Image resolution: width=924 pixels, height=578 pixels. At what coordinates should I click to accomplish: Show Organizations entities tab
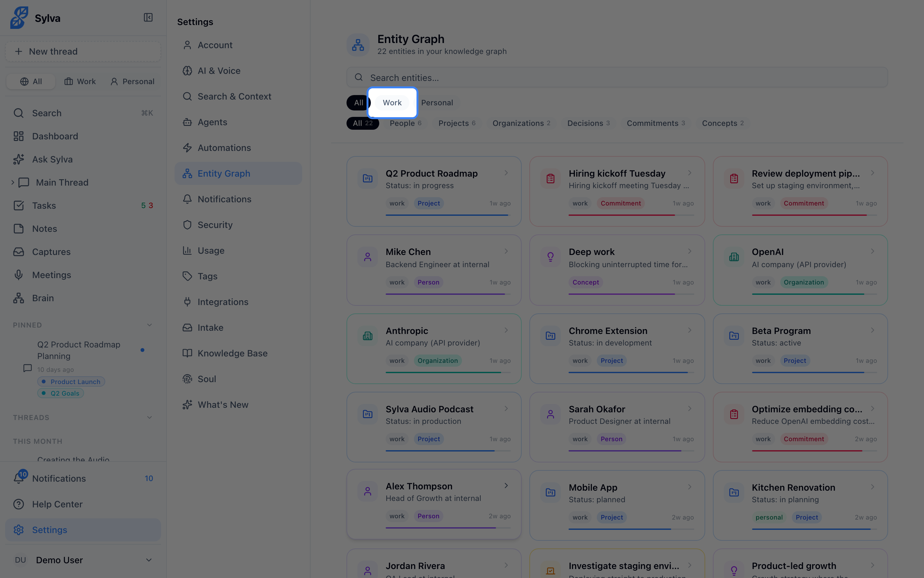tap(521, 123)
